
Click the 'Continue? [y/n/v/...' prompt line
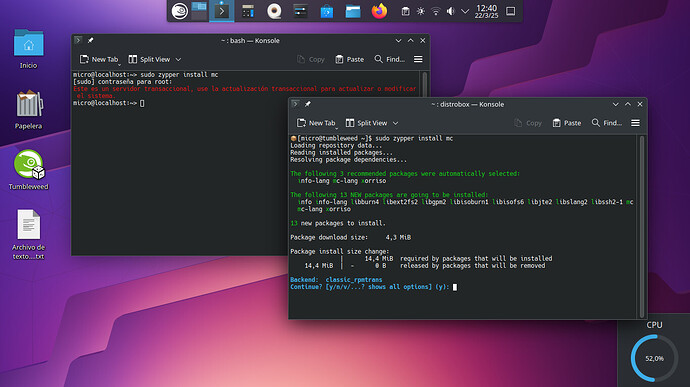[374, 287]
